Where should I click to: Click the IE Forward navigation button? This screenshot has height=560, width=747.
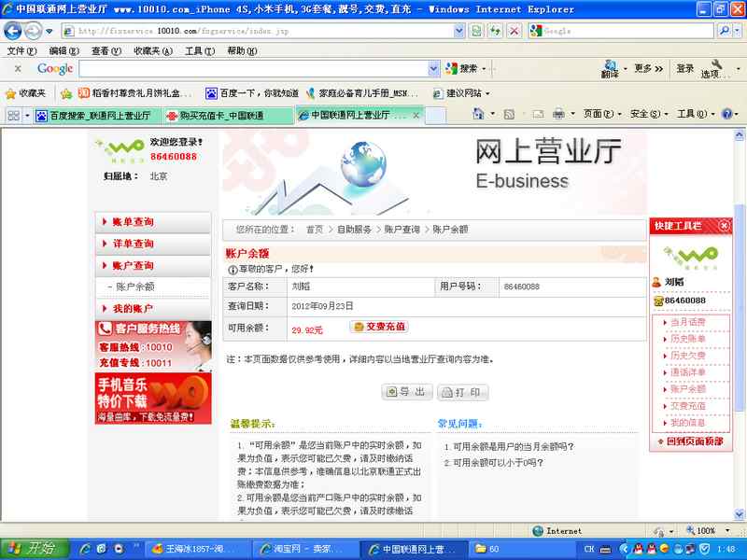pyautogui.click(x=33, y=31)
